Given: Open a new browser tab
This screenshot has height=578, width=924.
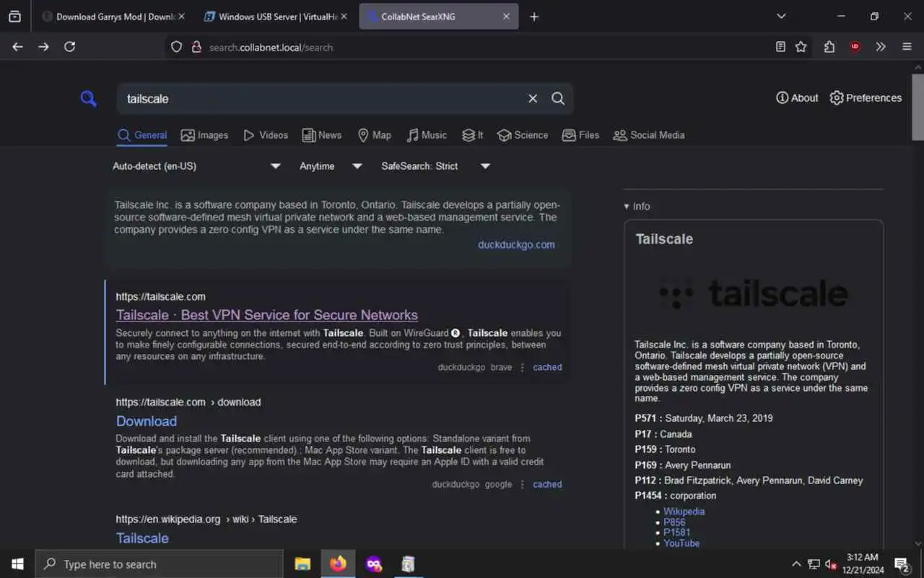Looking at the screenshot, I should click(x=534, y=17).
